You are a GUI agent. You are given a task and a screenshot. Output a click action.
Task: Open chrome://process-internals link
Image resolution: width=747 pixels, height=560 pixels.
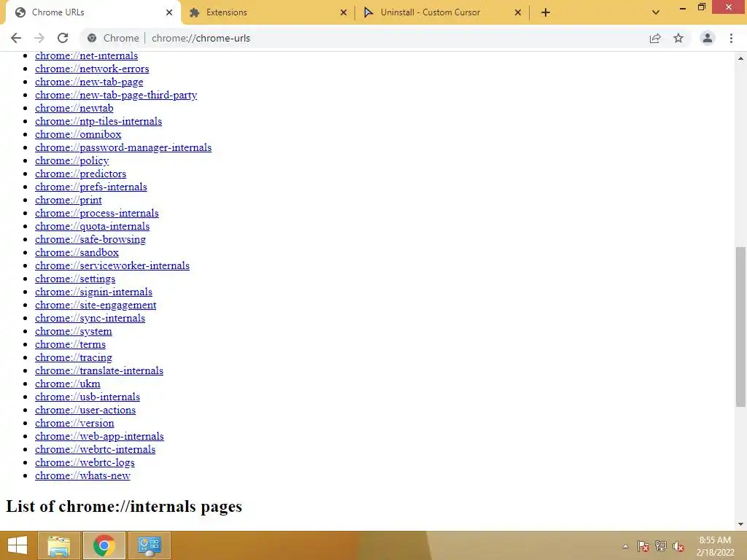point(97,213)
